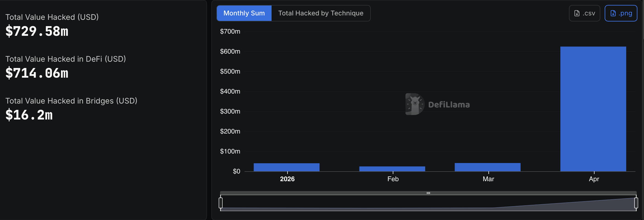Click the DefiLlama llama logo watermark
This screenshot has width=644, height=220.
[415, 104]
